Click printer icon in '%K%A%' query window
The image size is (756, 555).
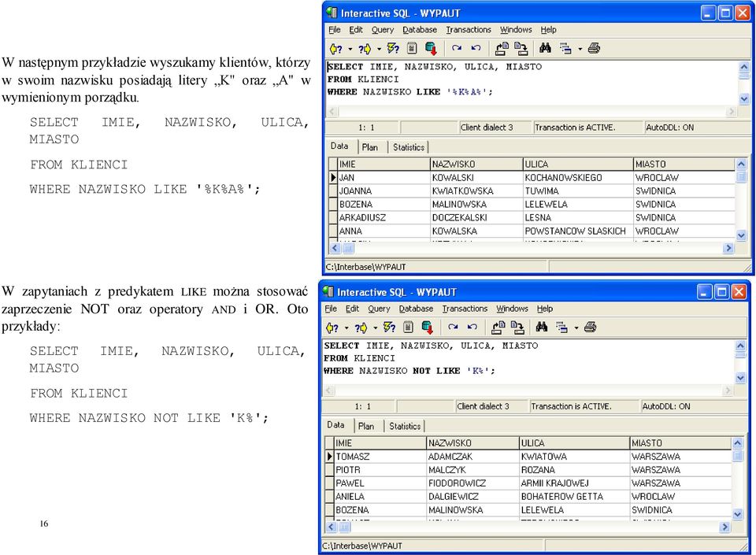pos(594,48)
